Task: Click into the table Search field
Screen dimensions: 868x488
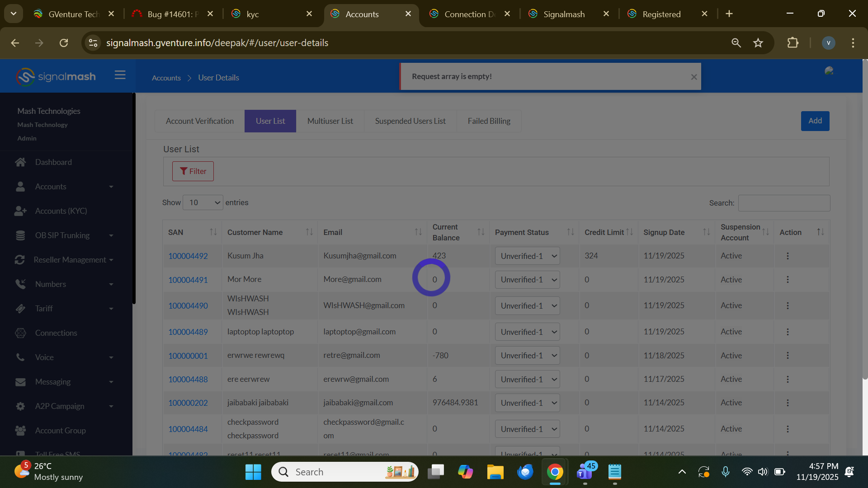Action: pyautogui.click(x=784, y=203)
